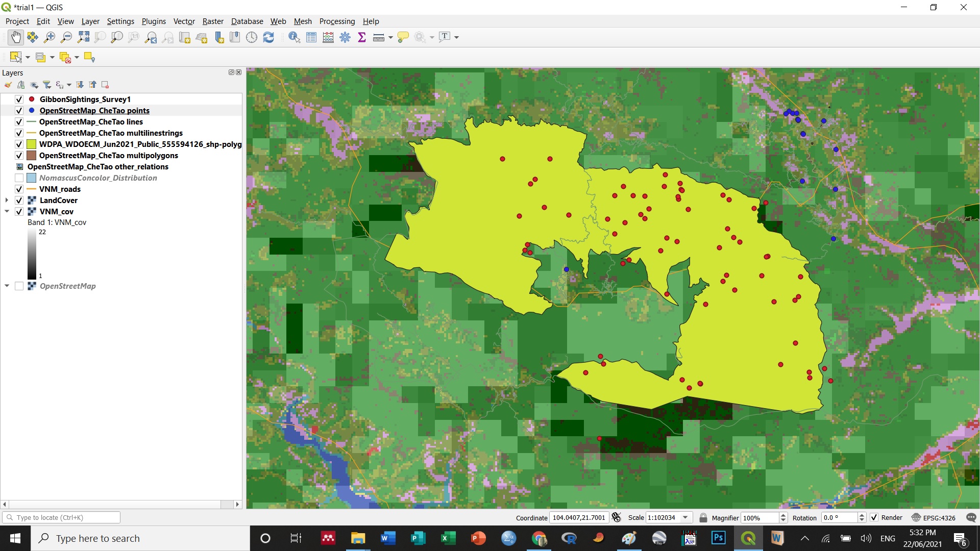
Task: Click the Zoom Full extent icon
Action: (83, 37)
